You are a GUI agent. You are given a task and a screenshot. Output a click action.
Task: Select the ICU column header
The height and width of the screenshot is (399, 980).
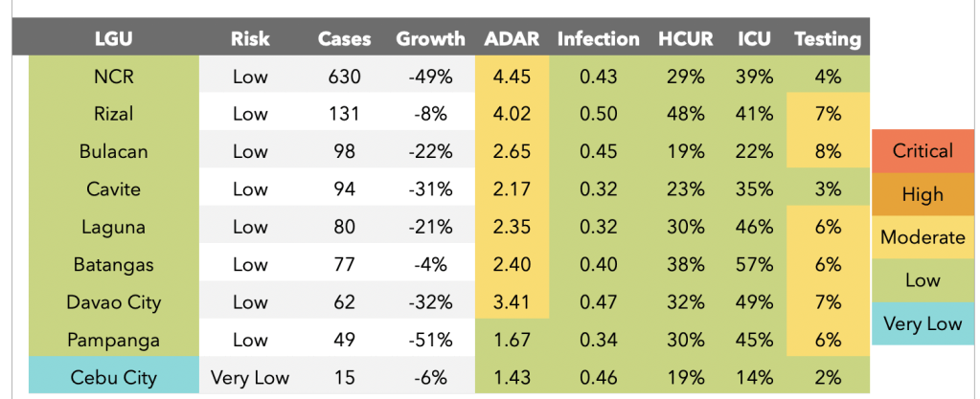click(x=754, y=39)
